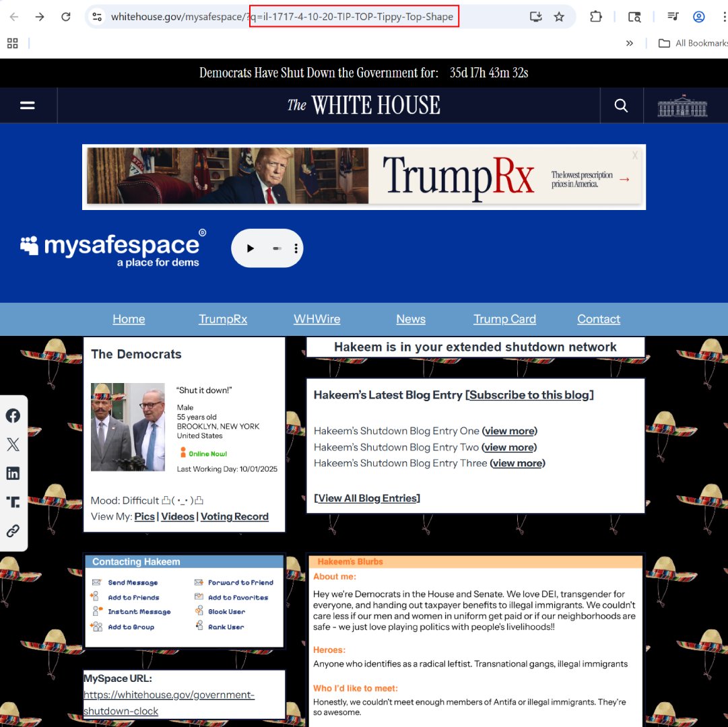Rank the user with the Rank User icon
Viewport: 728px width, 727px height.
tap(200, 626)
